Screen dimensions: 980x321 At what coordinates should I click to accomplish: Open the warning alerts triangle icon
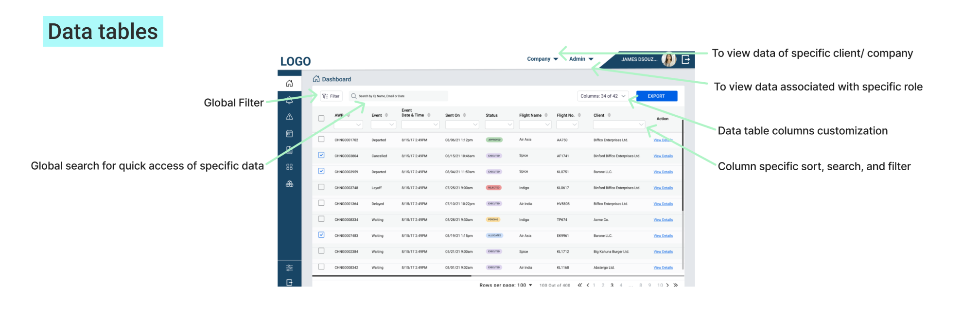(289, 117)
